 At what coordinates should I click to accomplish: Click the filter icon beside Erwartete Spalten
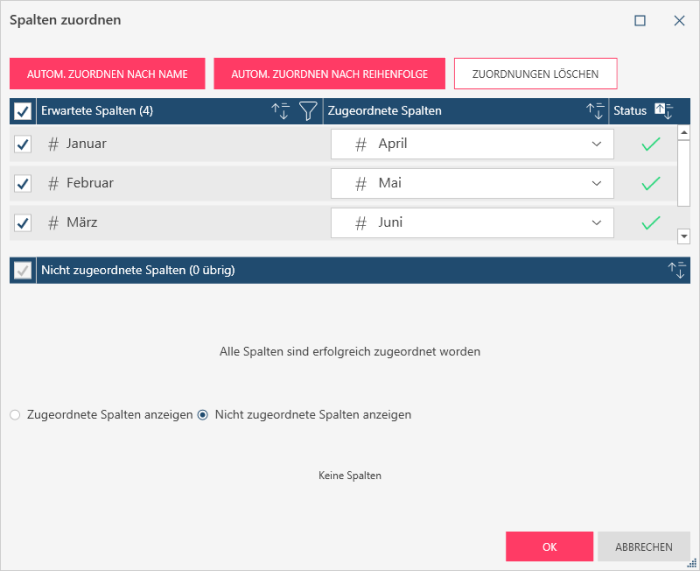[308, 111]
